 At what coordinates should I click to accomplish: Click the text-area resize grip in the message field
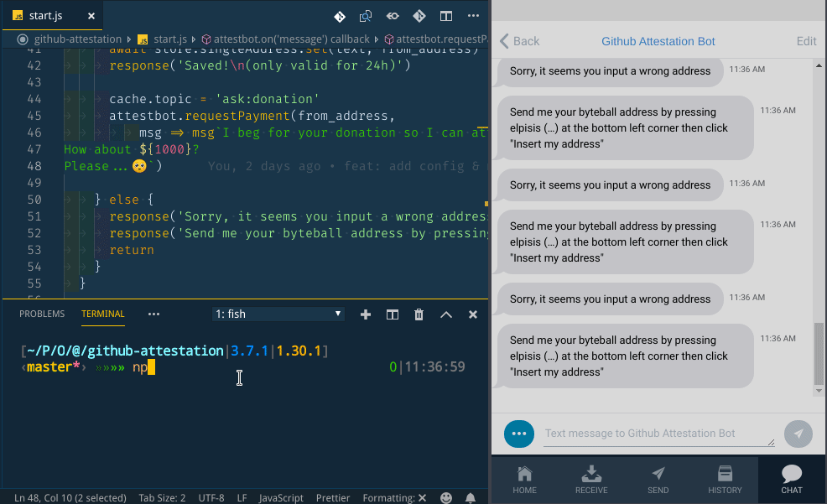click(771, 443)
